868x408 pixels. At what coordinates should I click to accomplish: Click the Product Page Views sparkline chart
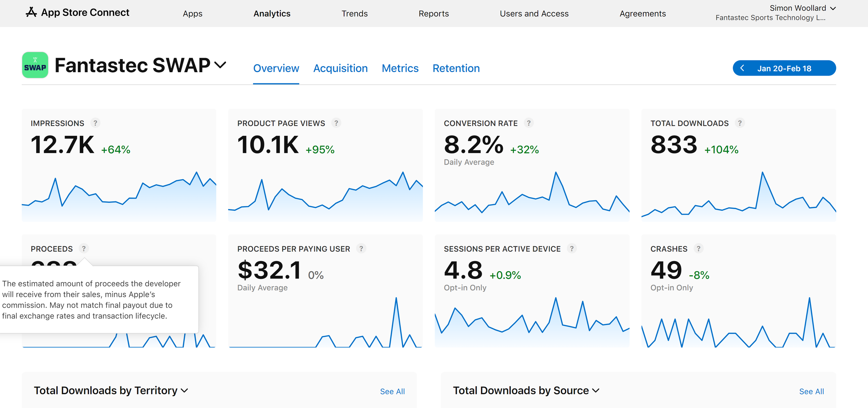325,196
